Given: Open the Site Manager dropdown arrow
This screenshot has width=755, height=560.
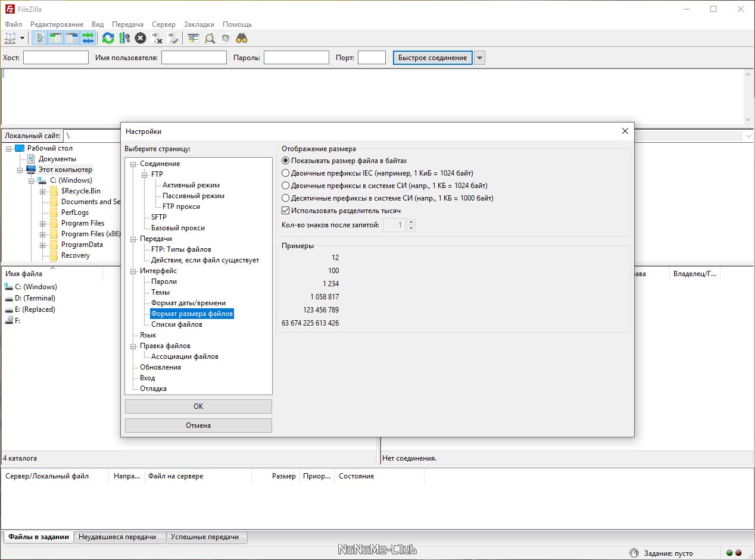Looking at the screenshot, I should (23, 38).
